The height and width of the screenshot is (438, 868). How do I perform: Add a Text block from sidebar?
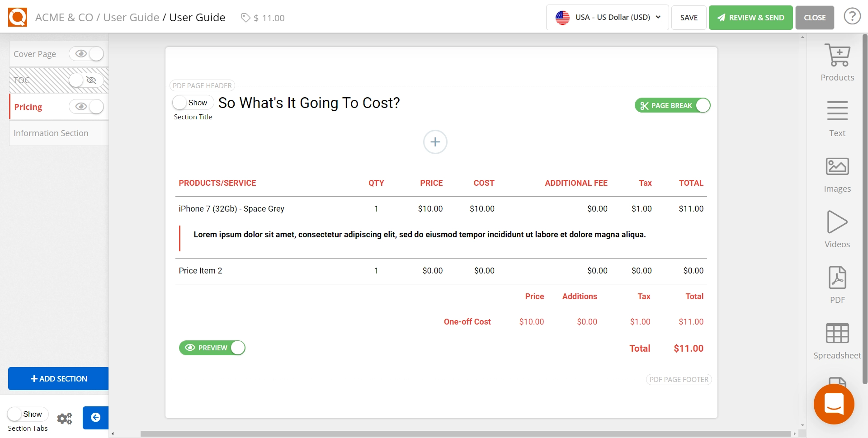[x=837, y=111]
